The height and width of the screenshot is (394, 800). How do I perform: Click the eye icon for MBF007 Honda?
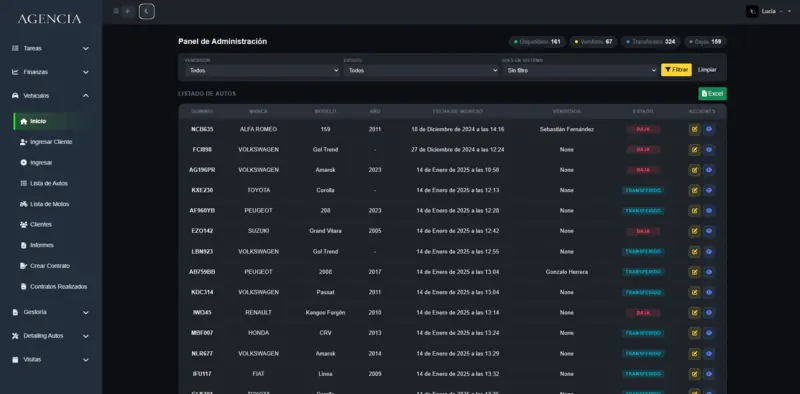click(x=709, y=333)
